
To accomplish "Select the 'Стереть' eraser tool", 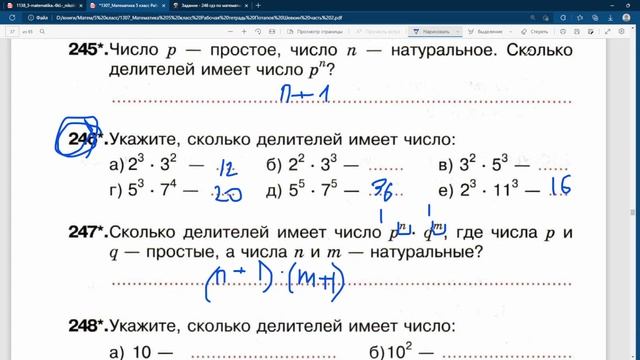I will pos(534,31).
